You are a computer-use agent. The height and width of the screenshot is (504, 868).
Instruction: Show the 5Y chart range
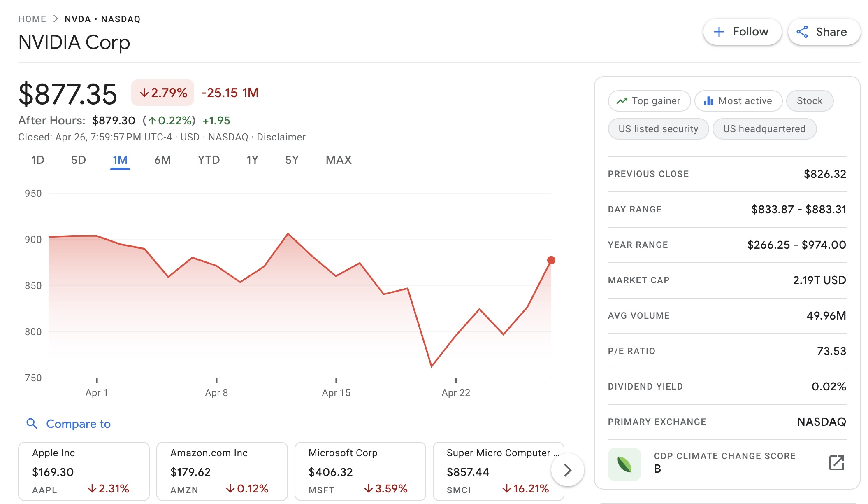292,160
